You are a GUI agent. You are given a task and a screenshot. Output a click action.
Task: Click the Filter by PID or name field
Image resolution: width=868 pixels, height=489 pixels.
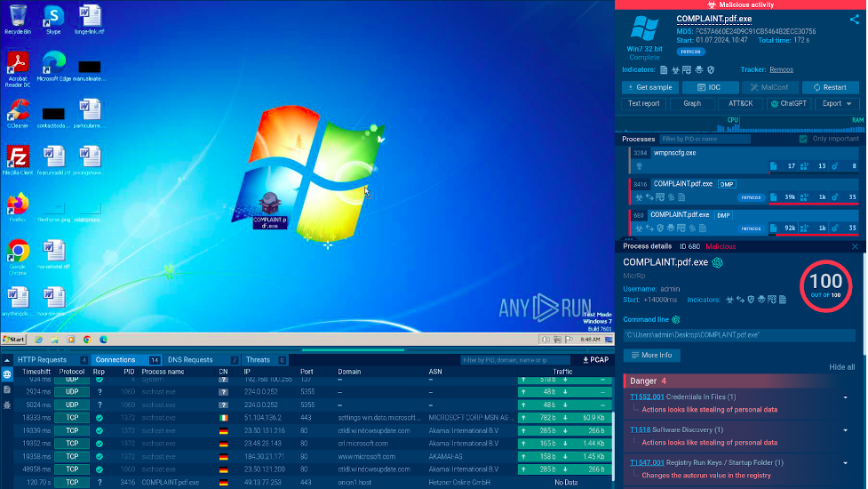705,139
